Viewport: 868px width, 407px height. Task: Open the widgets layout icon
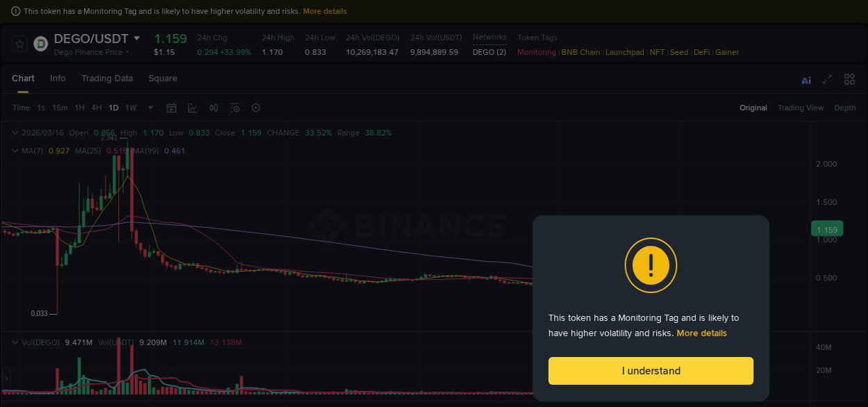click(849, 79)
